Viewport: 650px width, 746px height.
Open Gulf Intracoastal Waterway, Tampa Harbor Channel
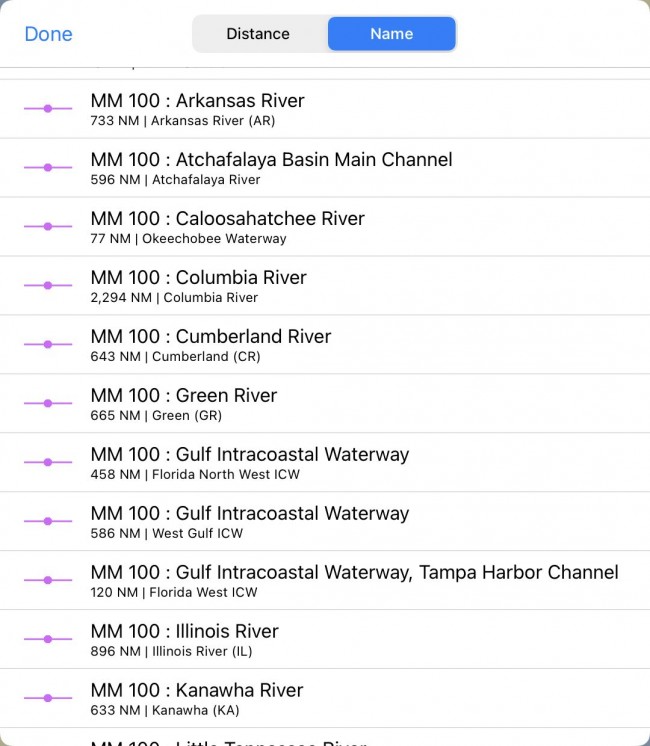coord(354,573)
